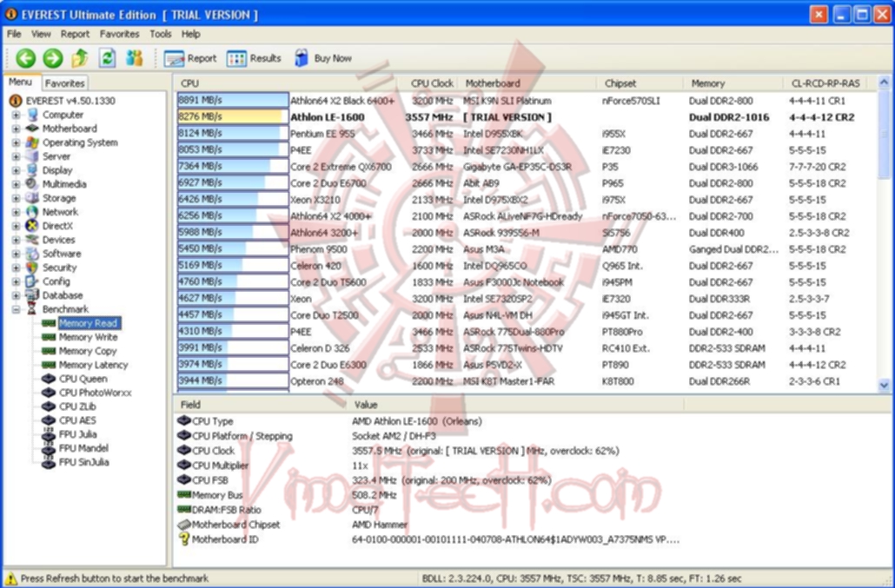Viewport: 895px width, 588px height.
Task: Click the green Back arrow icon
Action: (26, 58)
